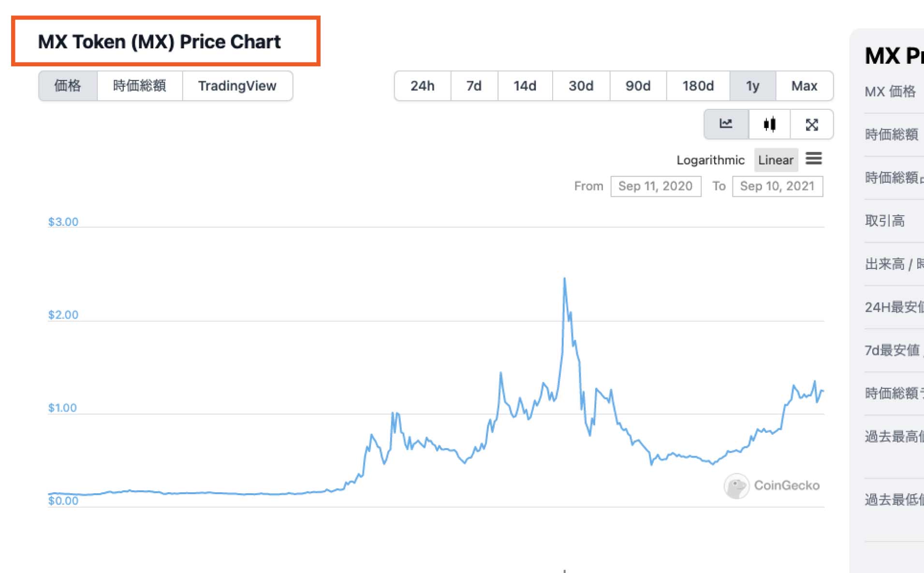Image resolution: width=924 pixels, height=573 pixels.
Task: Open the TradingView tab
Action: point(237,86)
